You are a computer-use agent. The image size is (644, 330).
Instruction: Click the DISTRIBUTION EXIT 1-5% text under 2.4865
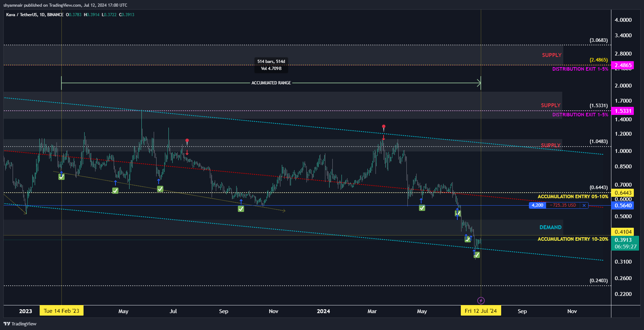coord(580,69)
